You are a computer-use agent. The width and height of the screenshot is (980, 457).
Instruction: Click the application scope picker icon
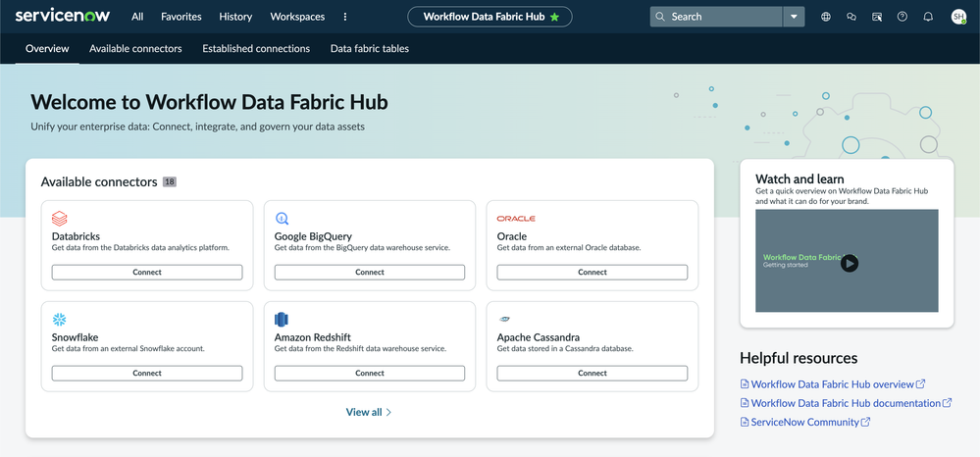(x=877, y=17)
